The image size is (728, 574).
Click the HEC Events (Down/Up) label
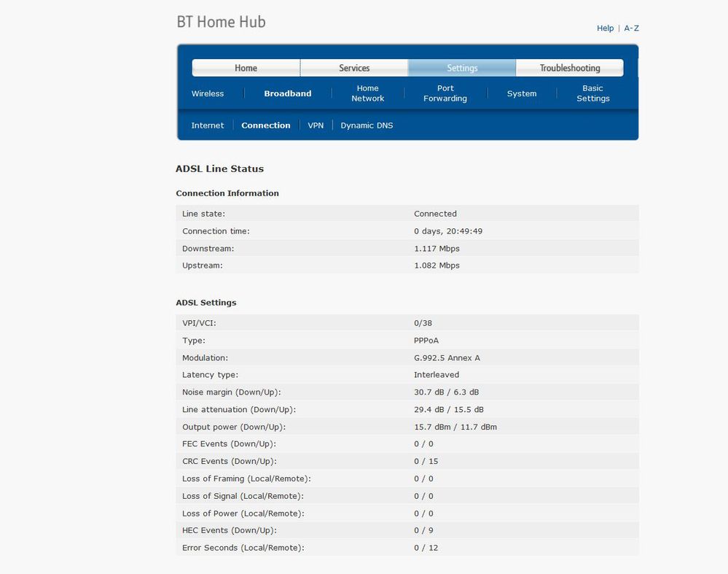[x=230, y=530]
